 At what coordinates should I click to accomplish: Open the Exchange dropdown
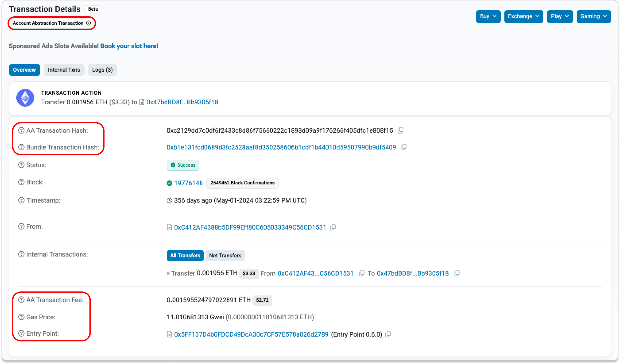tap(523, 16)
